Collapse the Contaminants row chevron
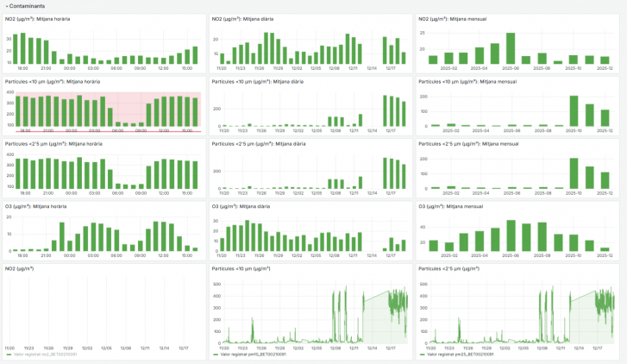This screenshot has width=627, height=364. (x=5, y=5)
